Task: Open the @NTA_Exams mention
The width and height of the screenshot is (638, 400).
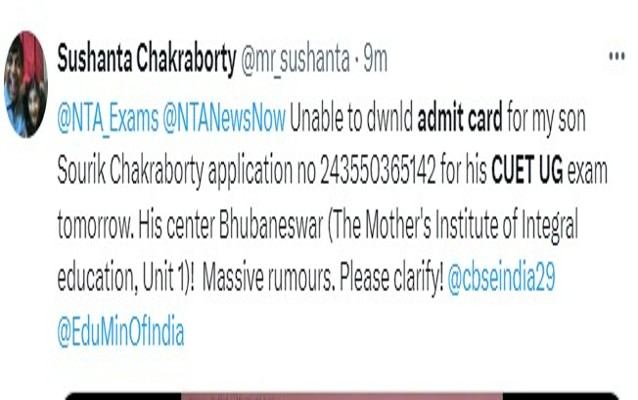Action: (x=108, y=119)
